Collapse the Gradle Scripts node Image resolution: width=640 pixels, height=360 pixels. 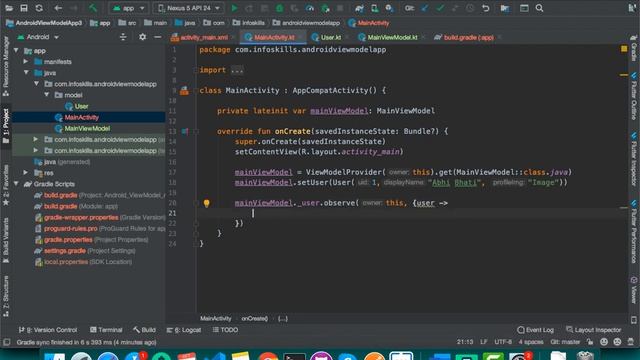pos(16,184)
